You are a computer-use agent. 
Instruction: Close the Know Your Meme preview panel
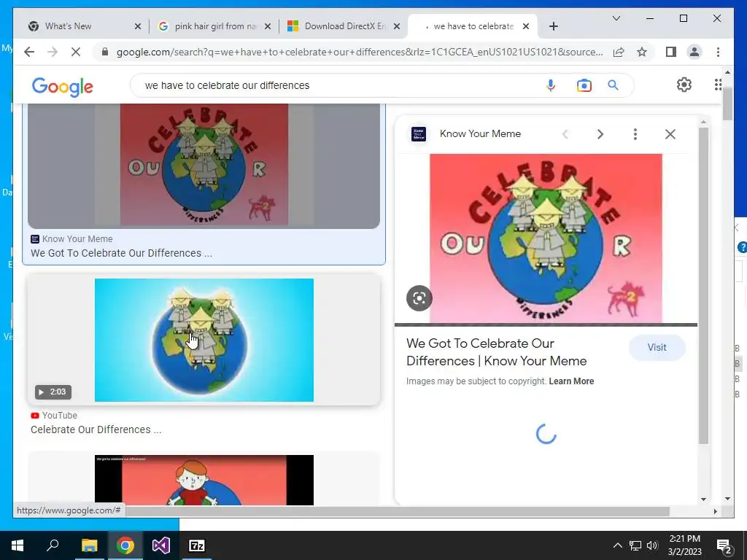[x=670, y=134]
